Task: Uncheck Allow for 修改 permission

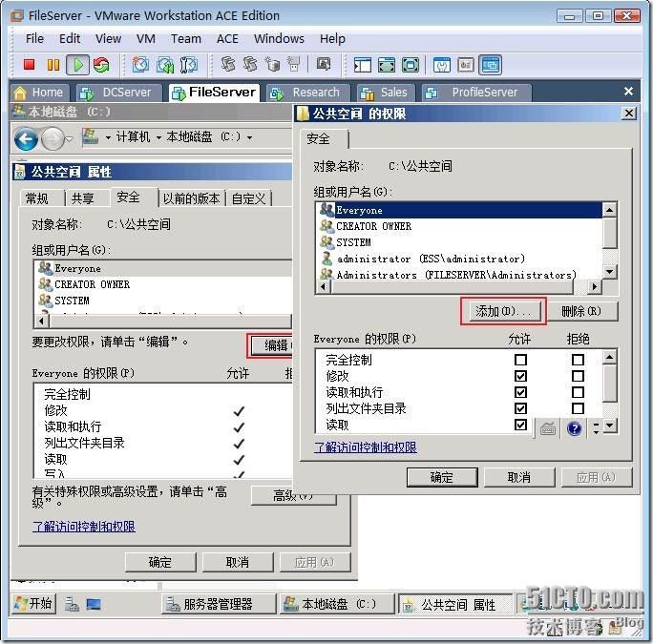Action: tap(520, 376)
